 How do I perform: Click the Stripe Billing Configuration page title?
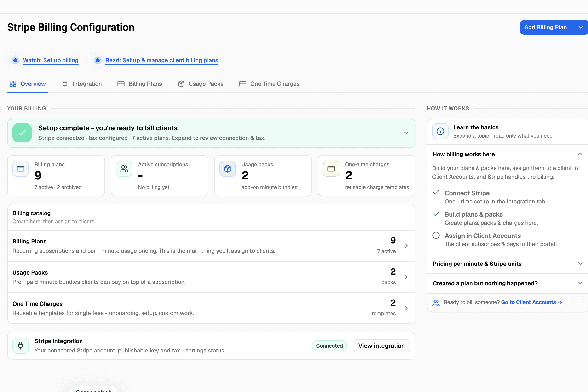71,27
